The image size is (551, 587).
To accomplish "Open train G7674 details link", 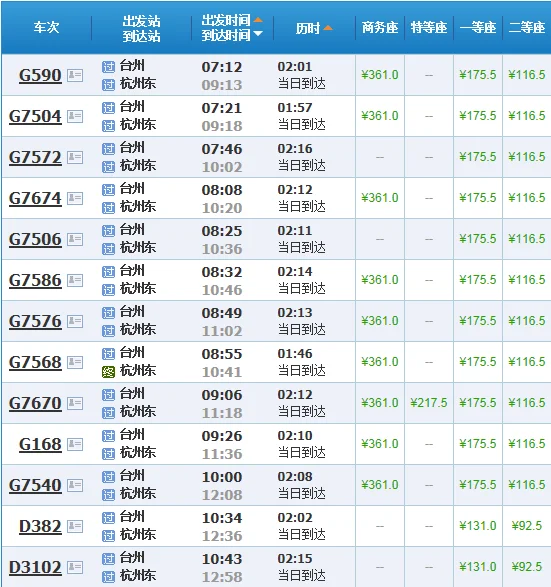I will (35, 198).
